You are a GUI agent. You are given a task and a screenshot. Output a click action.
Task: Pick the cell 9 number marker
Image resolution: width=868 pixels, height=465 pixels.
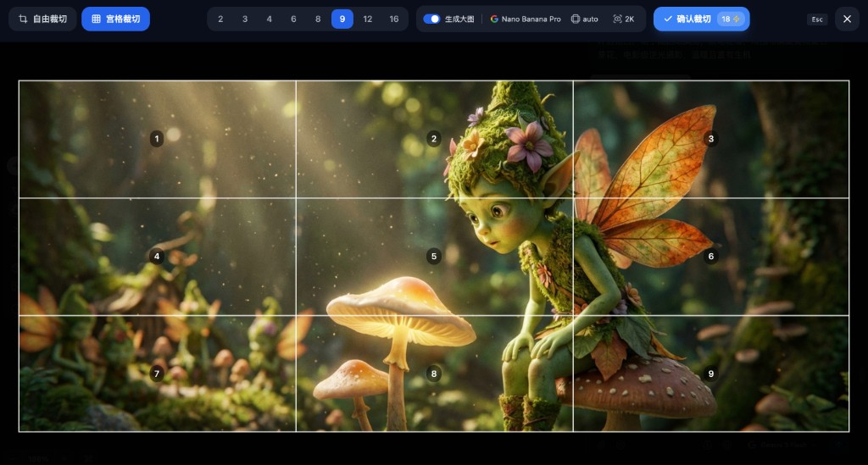tap(711, 373)
